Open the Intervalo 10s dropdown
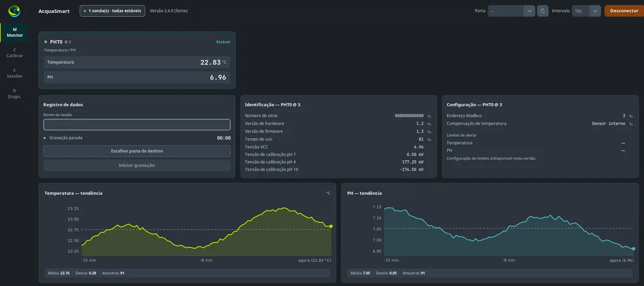This screenshot has height=286, width=644. (586, 11)
